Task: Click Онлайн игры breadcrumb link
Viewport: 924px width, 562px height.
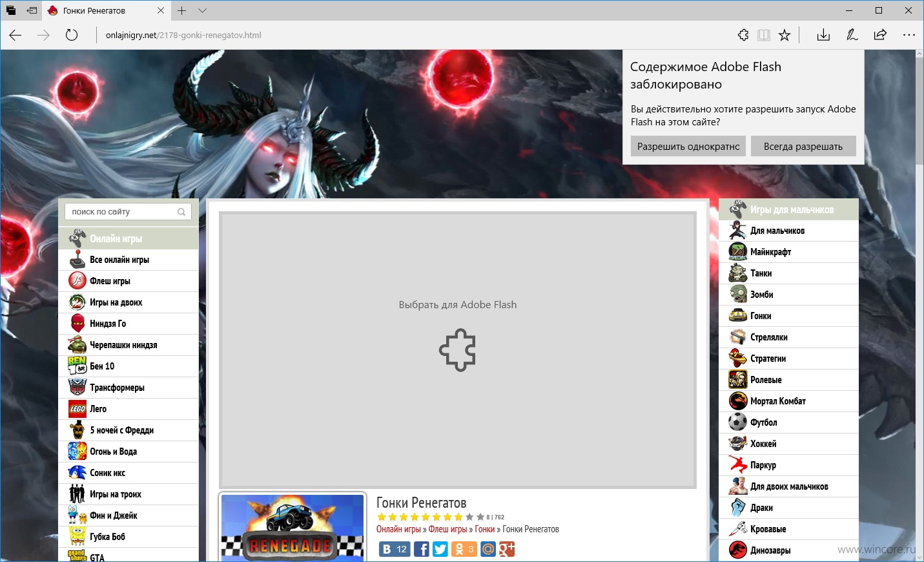Action: (x=398, y=529)
